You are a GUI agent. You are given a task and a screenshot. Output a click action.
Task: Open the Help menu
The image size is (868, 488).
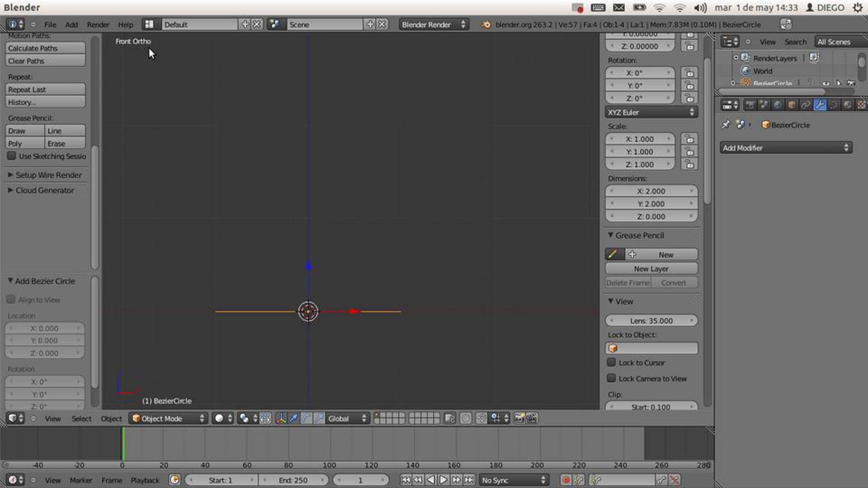click(x=125, y=25)
